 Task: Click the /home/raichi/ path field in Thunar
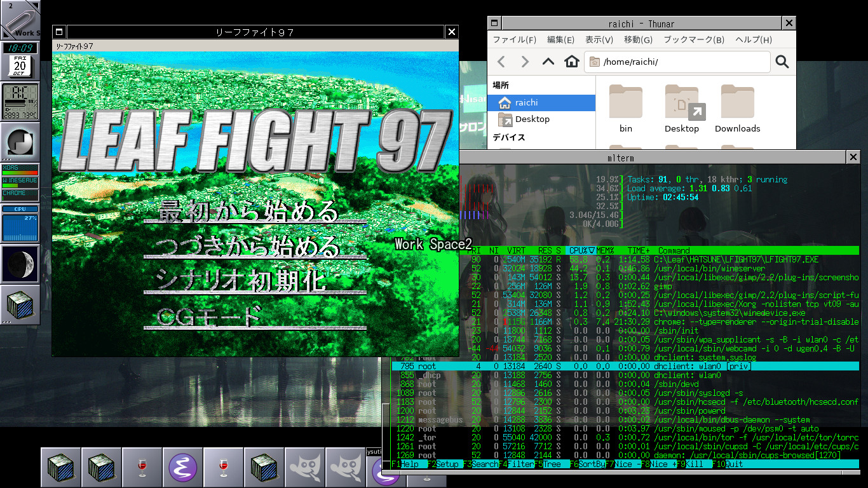tap(677, 62)
